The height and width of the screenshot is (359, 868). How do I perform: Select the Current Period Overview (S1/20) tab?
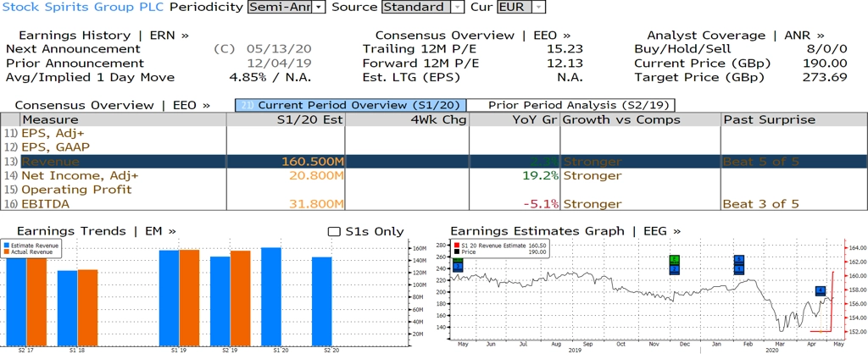coord(351,105)
